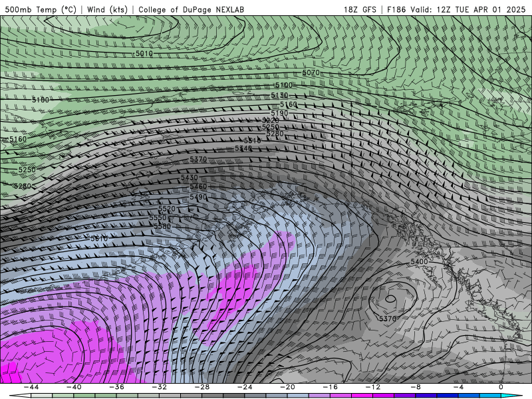Click the 5430 contour label
This screenshot has height=399, width=532.
(189, 178)
